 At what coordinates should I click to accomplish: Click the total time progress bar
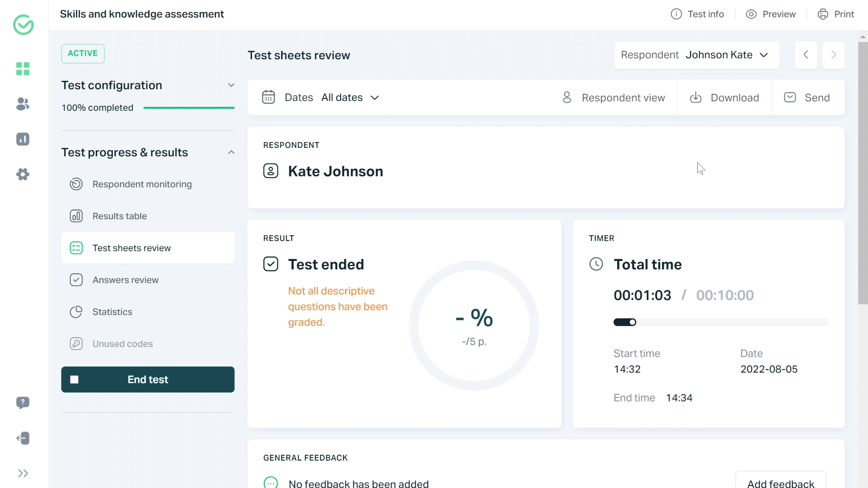click(720, 322)
